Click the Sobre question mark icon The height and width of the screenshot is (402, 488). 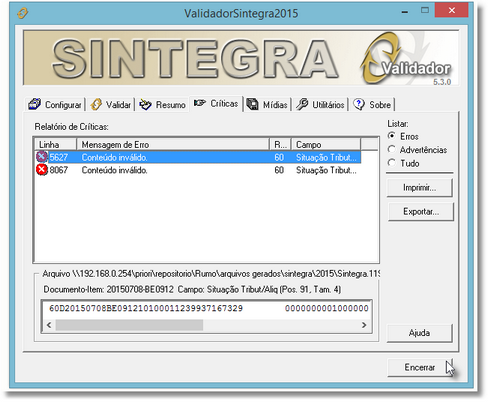[359, 104]
